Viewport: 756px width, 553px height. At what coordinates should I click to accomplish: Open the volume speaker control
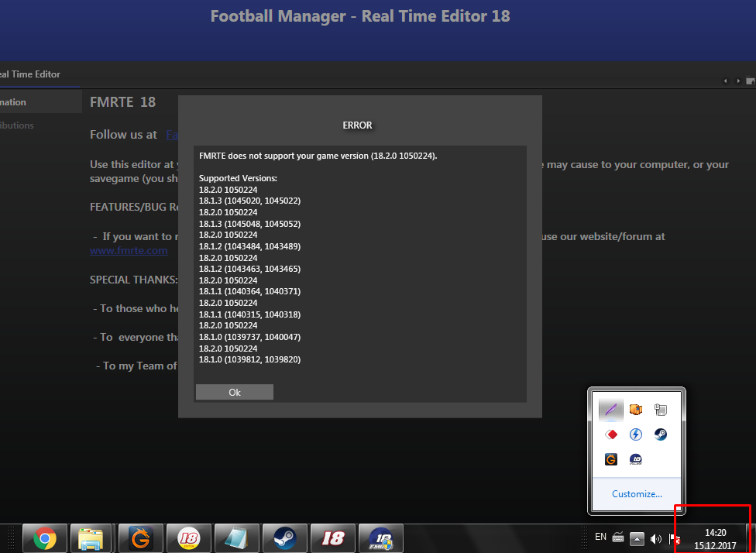656,538
